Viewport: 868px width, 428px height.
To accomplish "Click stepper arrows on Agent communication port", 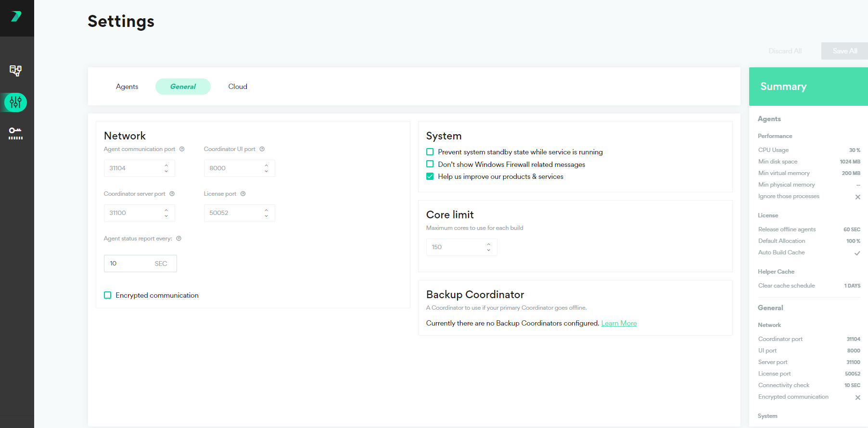I will point(166,168).
